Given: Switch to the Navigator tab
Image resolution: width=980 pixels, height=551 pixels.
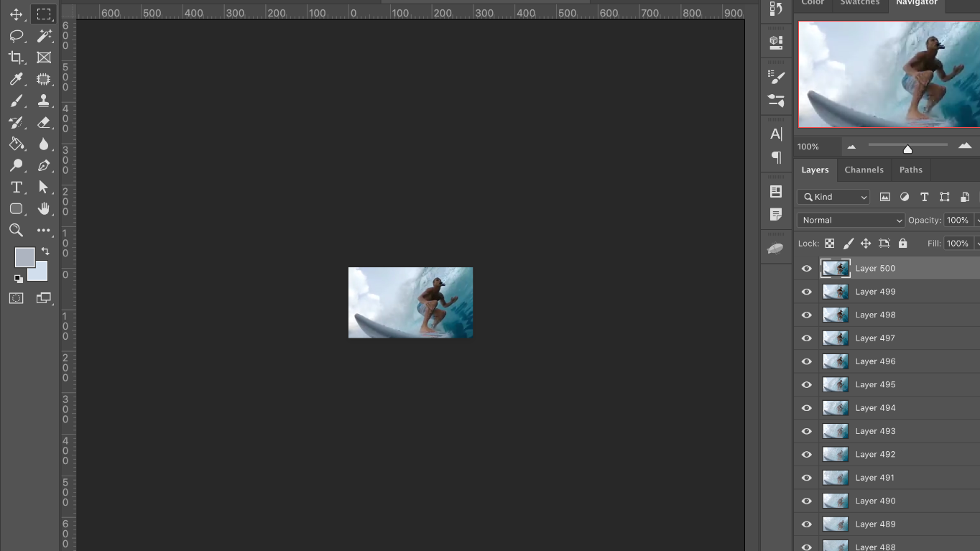Looking at the screenshot, I should pyautogui.click(x=917, y=3).
